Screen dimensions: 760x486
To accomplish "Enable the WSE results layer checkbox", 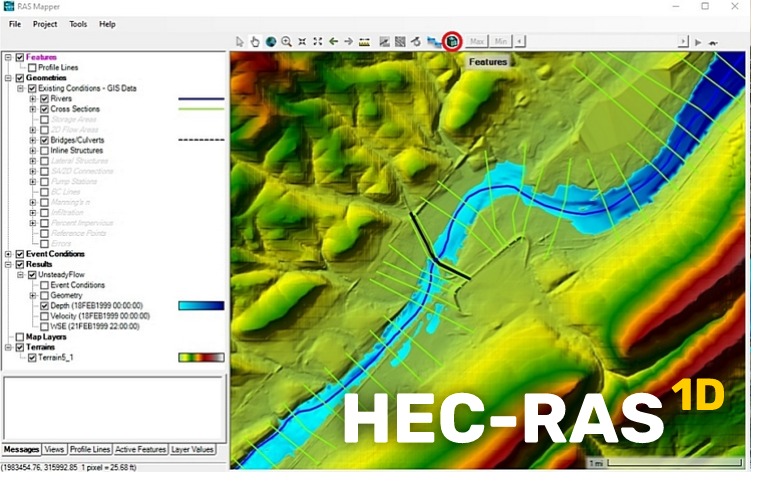I will 44,327.
